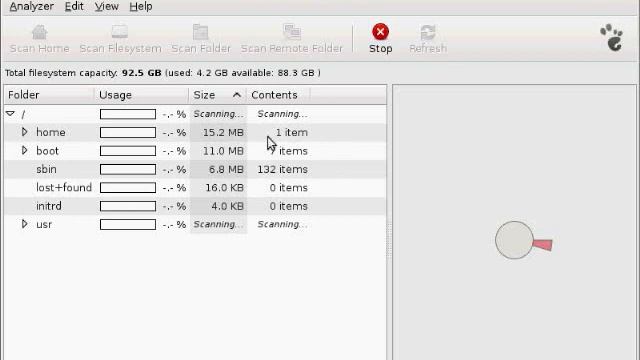The height and width of the screenshot is (360, 640).
Task: Sort by the Usage column header
Action: point(142,95)
